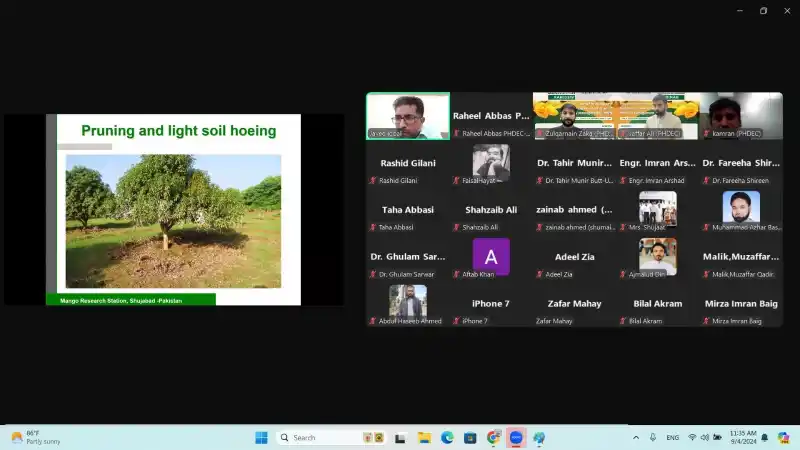The image size is (800, 450).
Task: Open the clock showing 11:35 AM
Action: (x=742, y=437)
